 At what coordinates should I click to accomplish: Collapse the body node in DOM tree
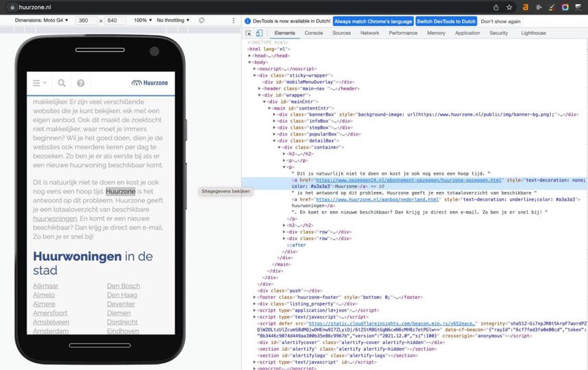[x=249, y=62]
